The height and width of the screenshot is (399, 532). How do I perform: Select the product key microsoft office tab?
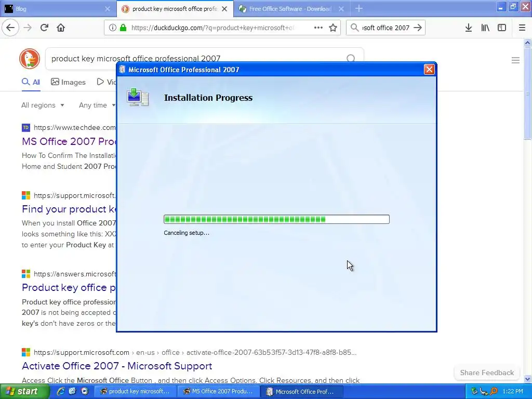click(175, 9)
